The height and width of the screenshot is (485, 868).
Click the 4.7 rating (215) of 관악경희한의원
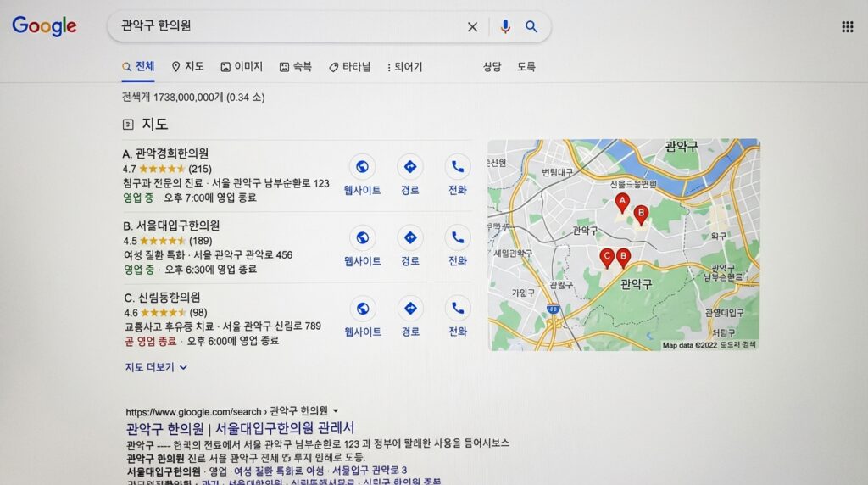167,169
